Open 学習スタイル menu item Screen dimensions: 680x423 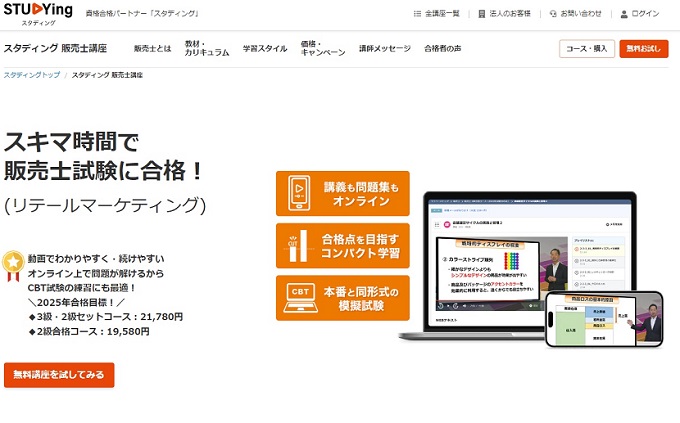pyautogui.click(x=265, y=49)
